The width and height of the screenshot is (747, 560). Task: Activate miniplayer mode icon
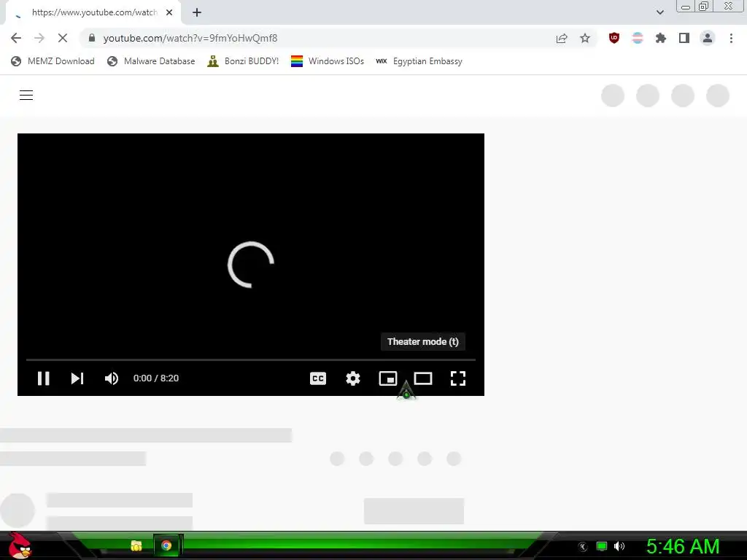pos(388,378)
